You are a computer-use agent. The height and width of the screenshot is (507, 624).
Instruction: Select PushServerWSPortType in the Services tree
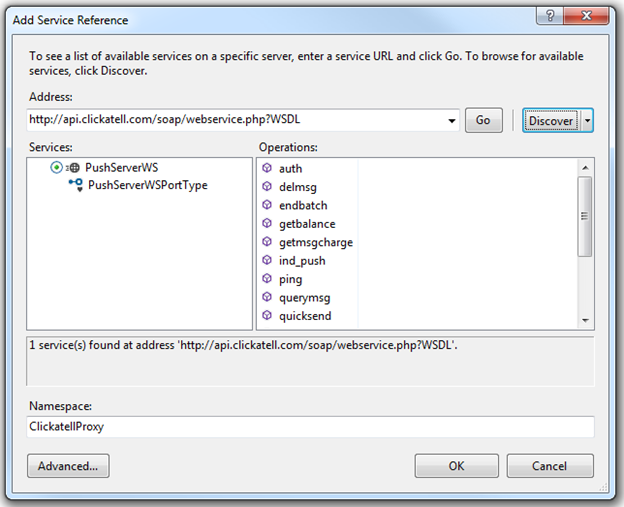[x=147, y=185]
